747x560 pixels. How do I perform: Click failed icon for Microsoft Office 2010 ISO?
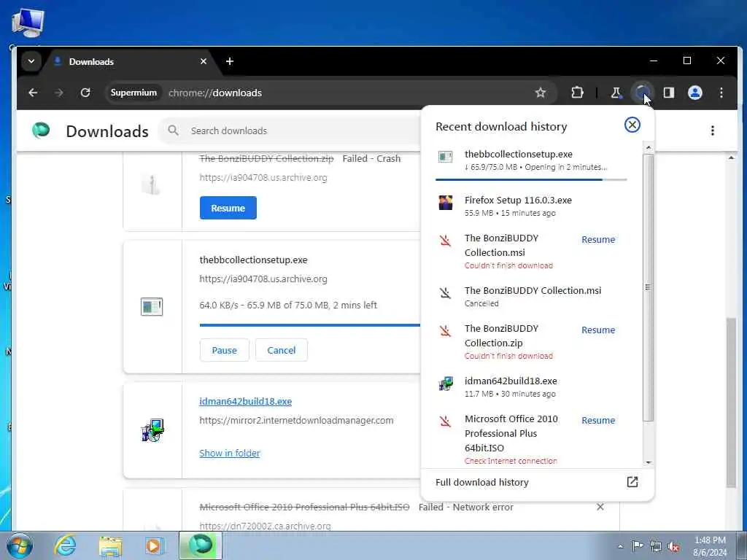click(x=445, y=421)
